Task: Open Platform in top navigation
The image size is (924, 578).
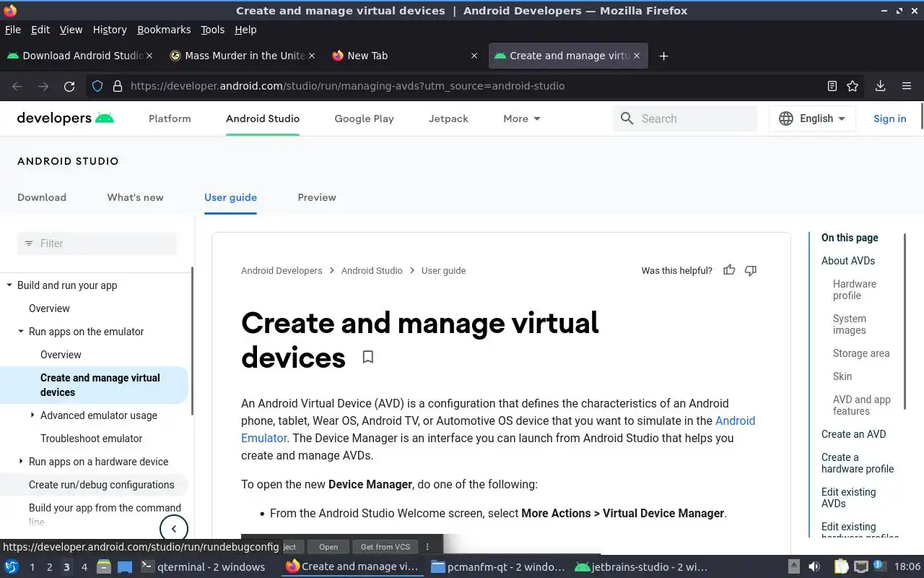Action: point(170,118)
